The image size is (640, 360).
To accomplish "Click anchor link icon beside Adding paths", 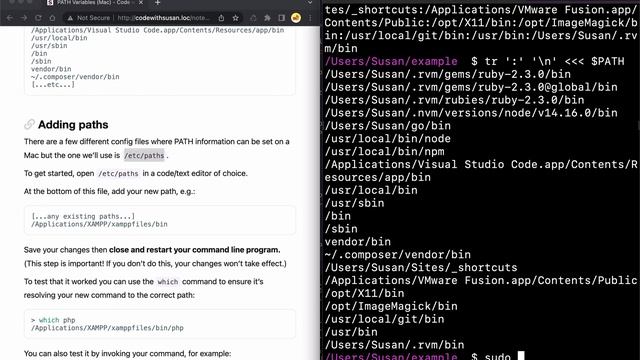I will point(29,124).
